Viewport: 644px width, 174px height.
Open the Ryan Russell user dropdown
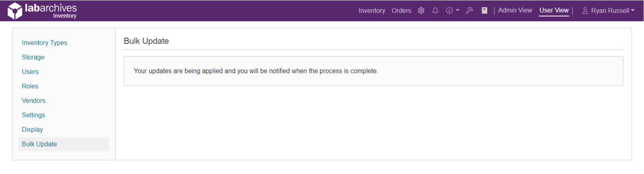point(608,10)
